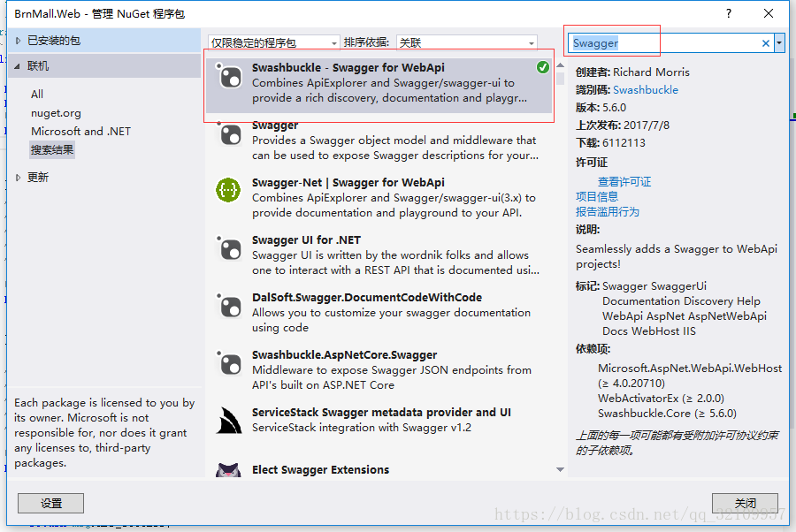Image resolution: width=796 pixels, height=532 pixels.
Task: Click the Swagger UI for .NET package icon
Action: pos(229,249)
